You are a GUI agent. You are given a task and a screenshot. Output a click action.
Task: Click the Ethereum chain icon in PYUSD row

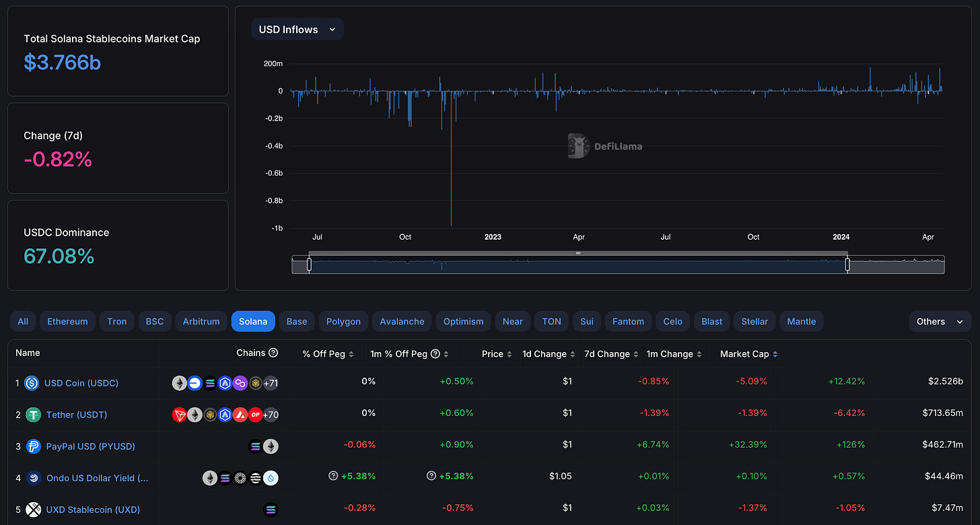coord(271,446)
